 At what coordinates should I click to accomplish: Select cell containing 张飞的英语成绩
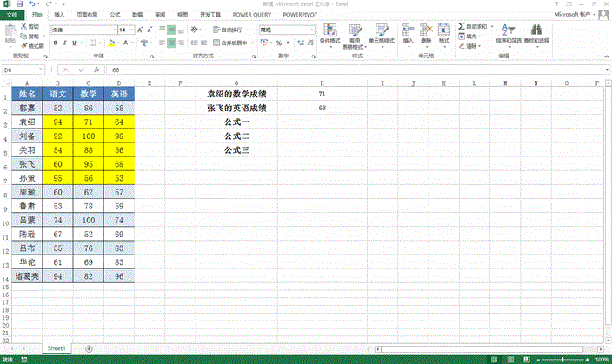pos(236,108)
